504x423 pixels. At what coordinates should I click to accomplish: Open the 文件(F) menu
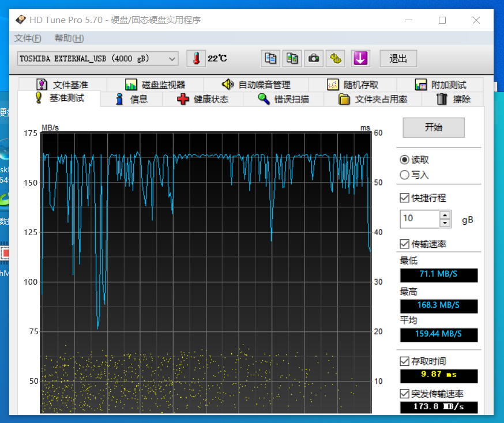[27, 38]
